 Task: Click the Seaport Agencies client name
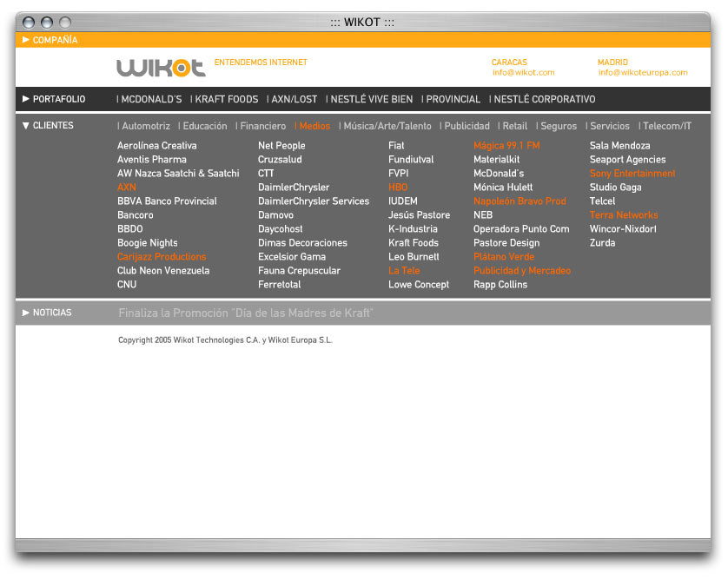pyautogui.click(x=628, y=160)
